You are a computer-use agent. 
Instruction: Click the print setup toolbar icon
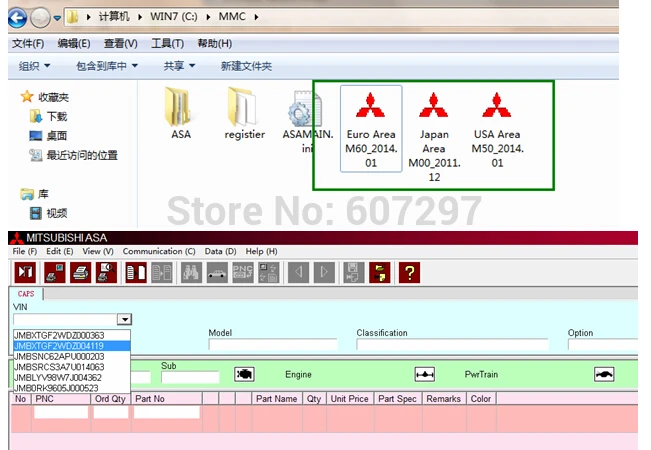pyautogui.click(x=55, y=272)
